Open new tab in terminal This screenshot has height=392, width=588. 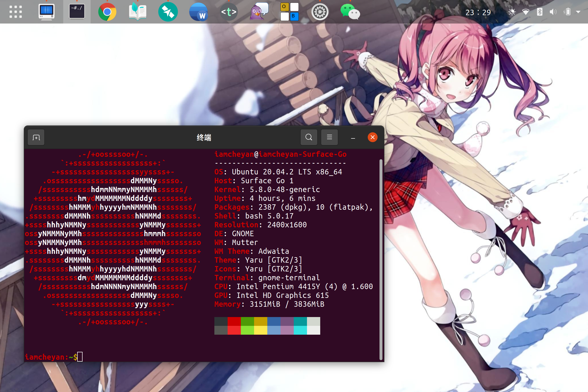36,137
